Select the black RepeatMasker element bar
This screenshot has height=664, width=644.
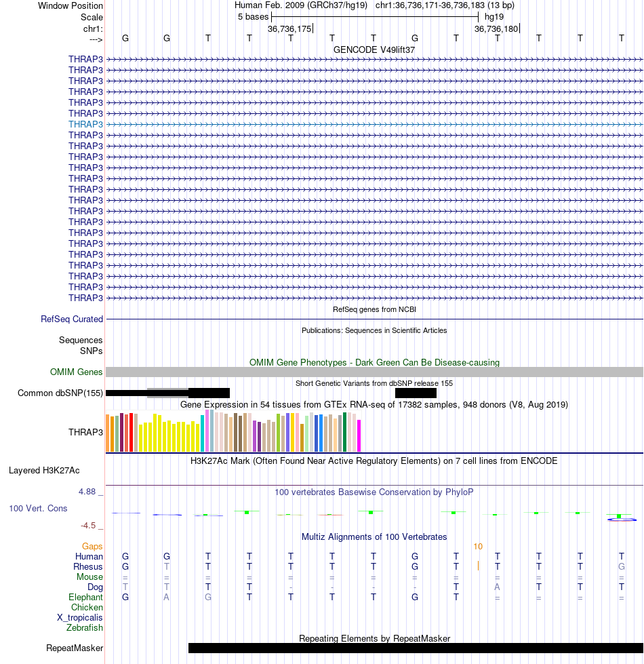pyautogui.click(x=416, y=648)
